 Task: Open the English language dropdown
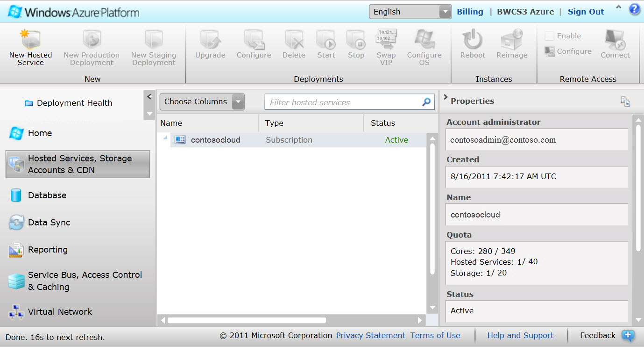410,12
